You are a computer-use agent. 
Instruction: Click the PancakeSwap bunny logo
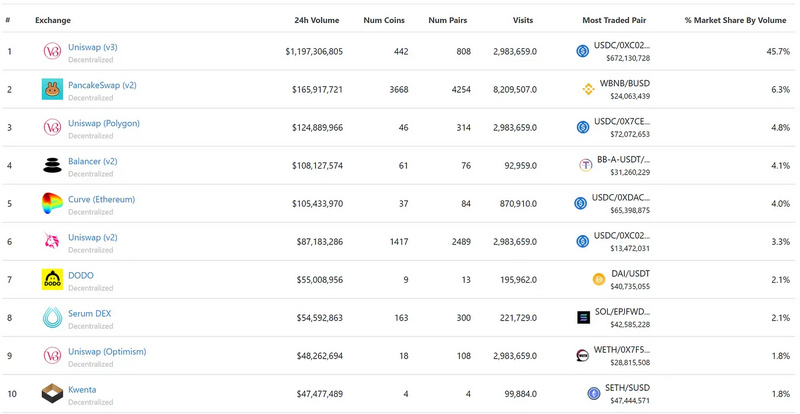point(52,90)
